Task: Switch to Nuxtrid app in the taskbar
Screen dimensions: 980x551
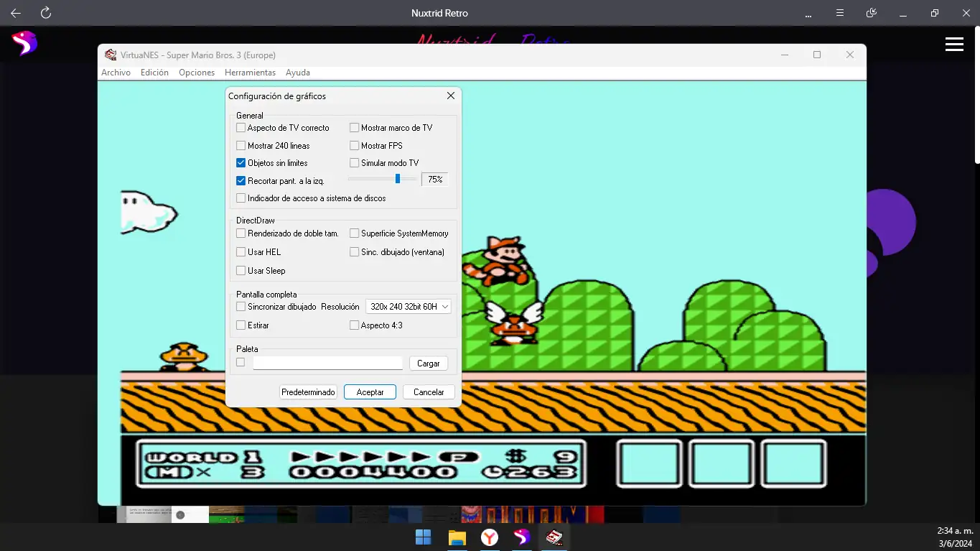Action: [x=522, y=537]
